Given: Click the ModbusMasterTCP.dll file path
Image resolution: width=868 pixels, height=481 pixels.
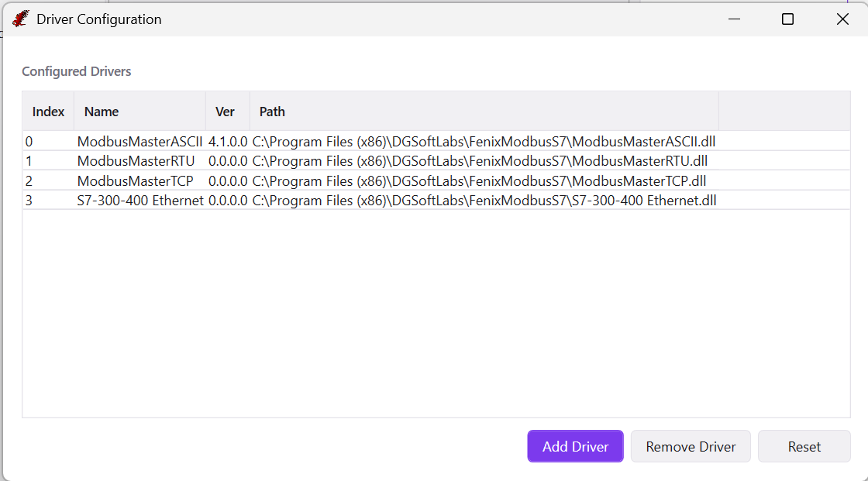Looking at the screenshot, I should pos(480,181).
